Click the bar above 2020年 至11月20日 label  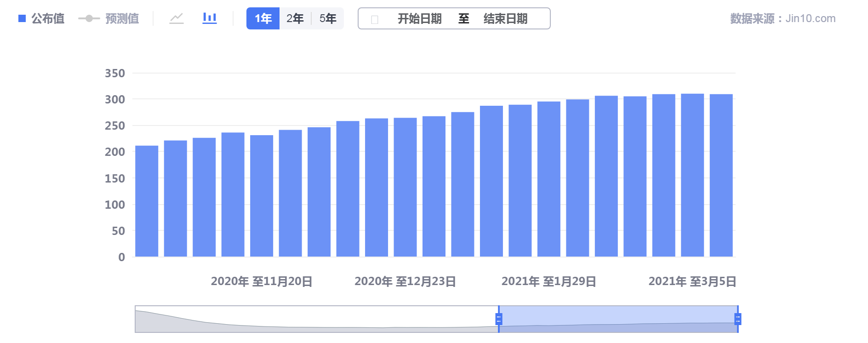tap(262, 196)
